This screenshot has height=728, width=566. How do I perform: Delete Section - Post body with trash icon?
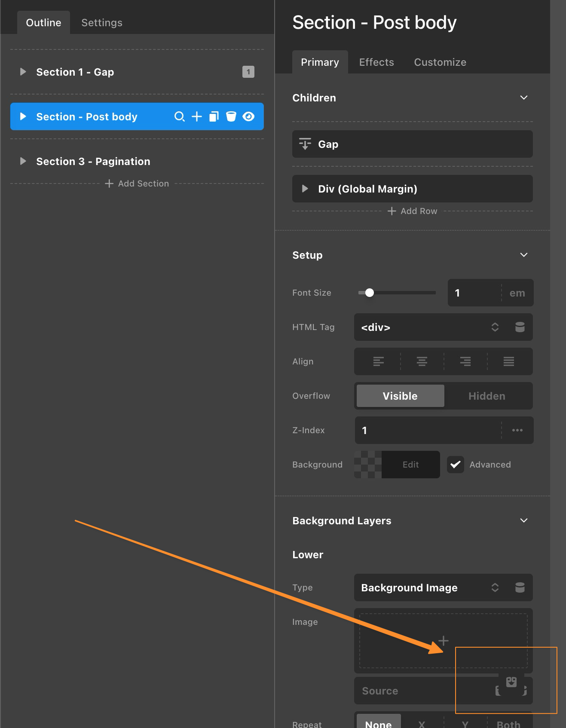tap(231, 116)
